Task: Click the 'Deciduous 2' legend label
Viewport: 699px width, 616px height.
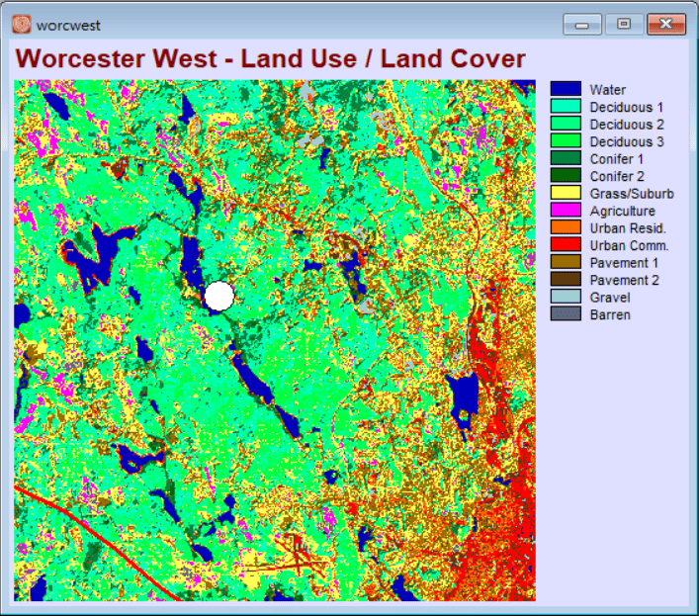Action: [x=627, y=125]
